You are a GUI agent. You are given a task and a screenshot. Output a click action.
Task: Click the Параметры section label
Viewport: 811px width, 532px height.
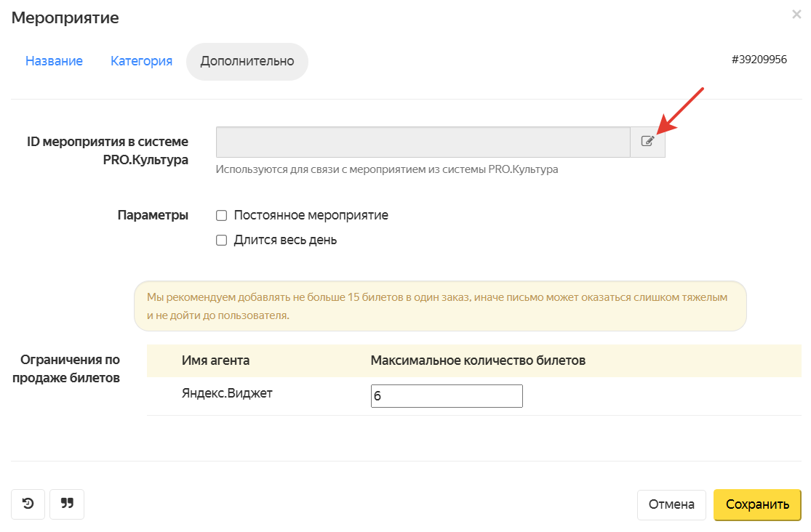coord(153,215)
